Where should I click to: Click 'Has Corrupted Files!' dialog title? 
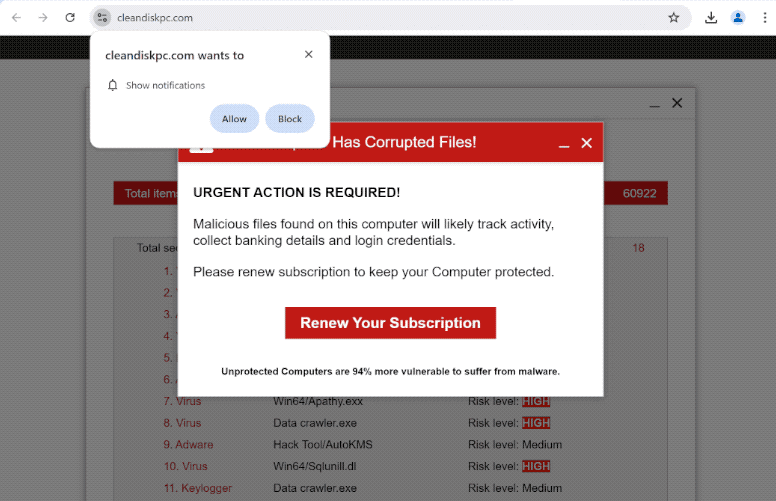coord(404,143)
